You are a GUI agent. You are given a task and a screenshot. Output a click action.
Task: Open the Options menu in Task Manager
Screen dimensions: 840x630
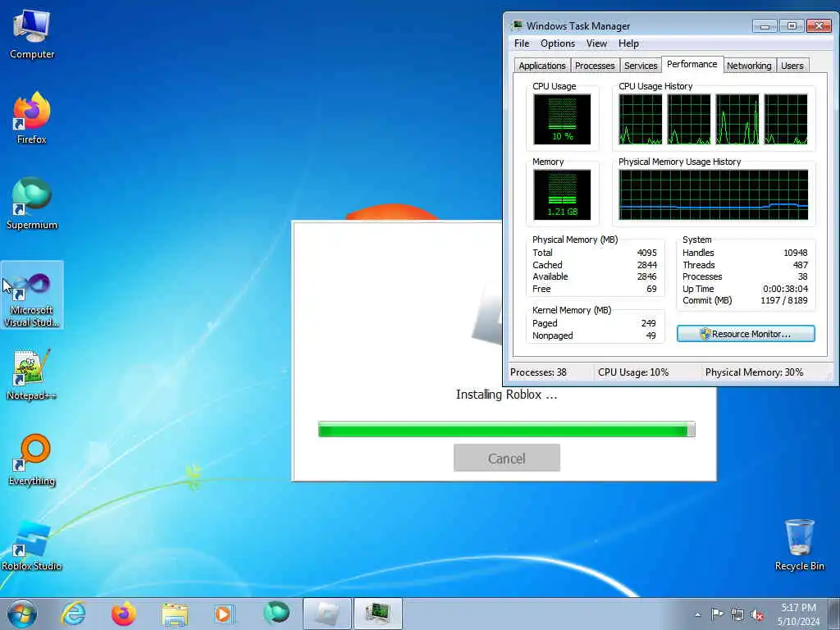(558, 43)
